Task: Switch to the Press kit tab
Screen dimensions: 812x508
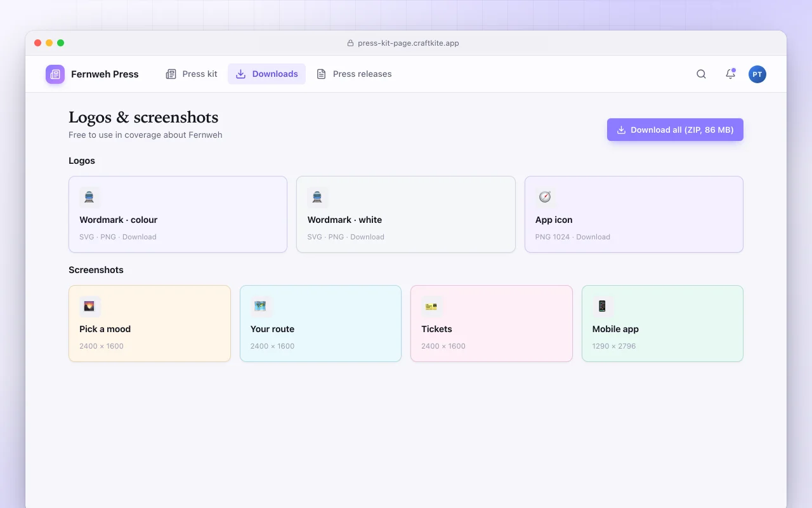Action: (x=192, y=74)
